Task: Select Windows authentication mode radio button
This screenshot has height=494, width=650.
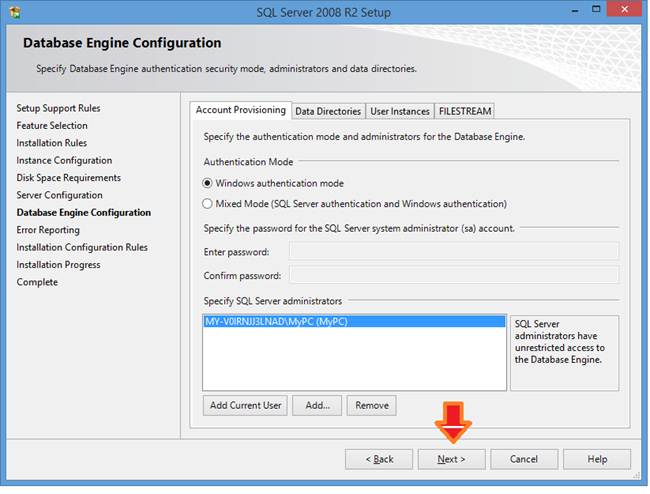Action: coord(207,183)
